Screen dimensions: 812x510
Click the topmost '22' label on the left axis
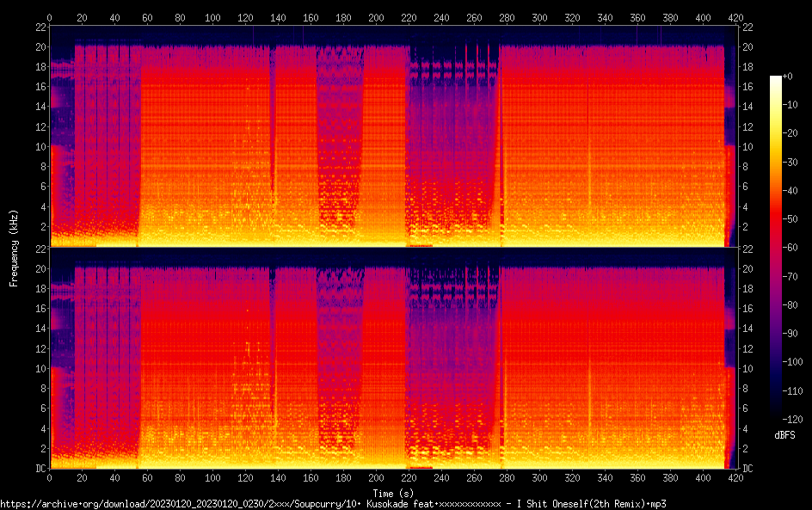pyautogui.click(x=39, y=28)
